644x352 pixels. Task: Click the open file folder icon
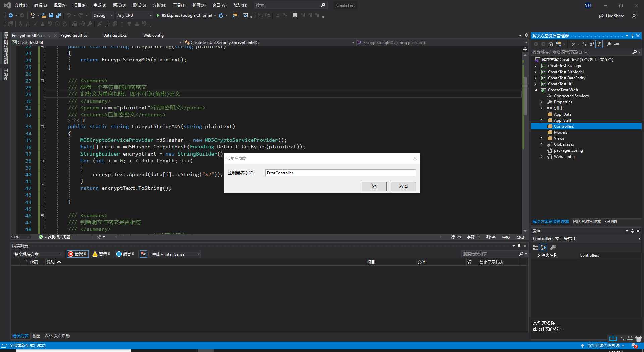coord(44,15)
